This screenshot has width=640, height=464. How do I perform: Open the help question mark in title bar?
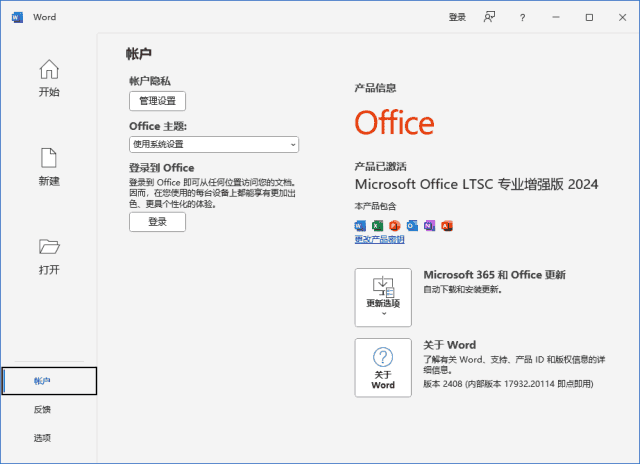522,17
